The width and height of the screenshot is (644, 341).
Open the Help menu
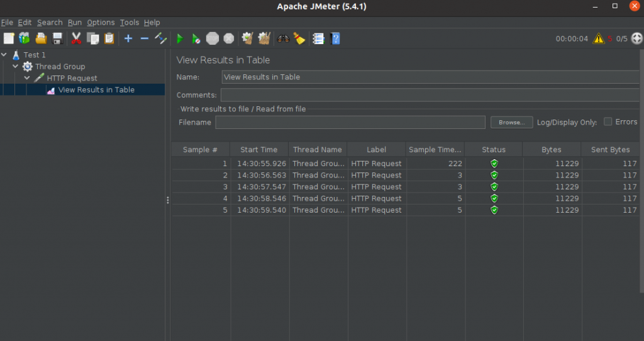pyautogui.click(x=152, y=23)
